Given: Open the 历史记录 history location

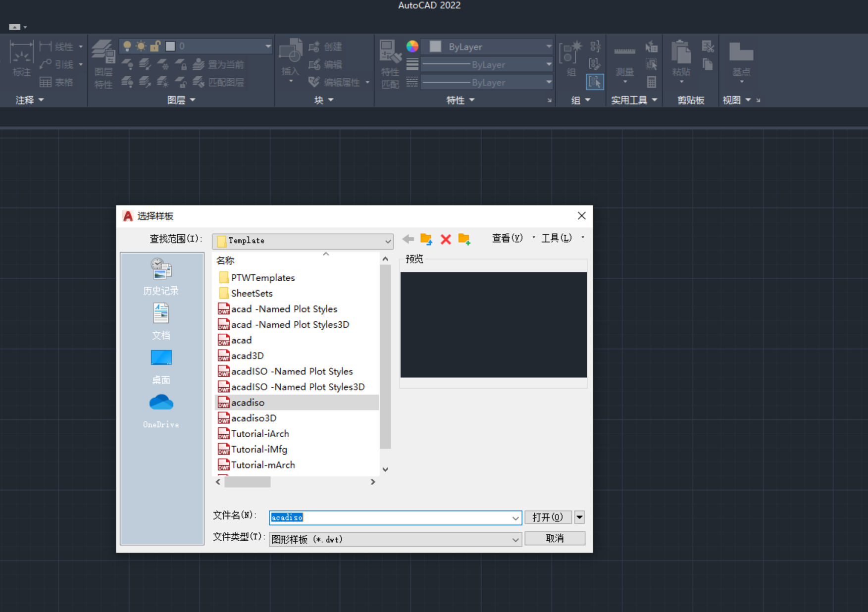Looking at the screenshot, I should coord(161,277).
